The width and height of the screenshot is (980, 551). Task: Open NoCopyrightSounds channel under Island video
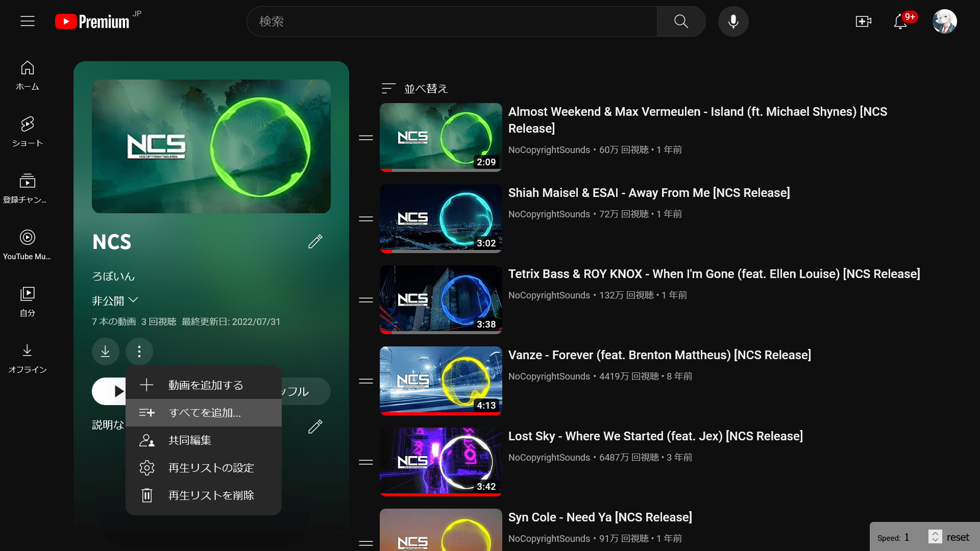pyautogui.click(x=549, y=150)
